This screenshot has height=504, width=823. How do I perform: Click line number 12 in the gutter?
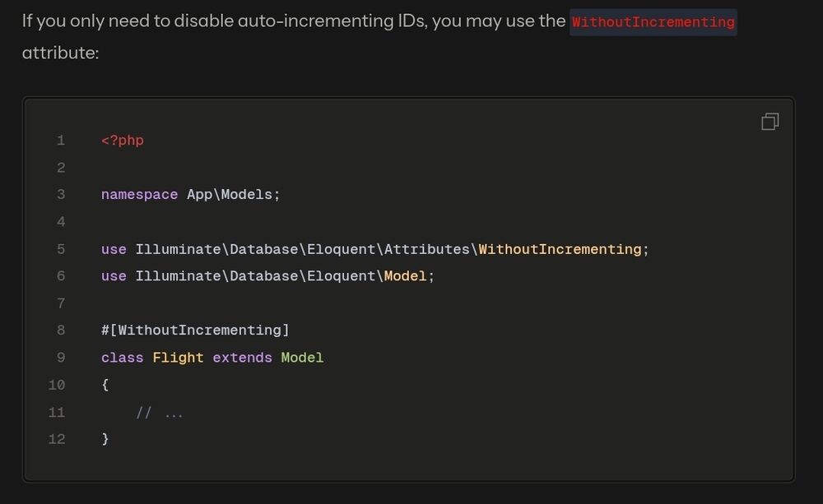pyautogui.click(x=57, y=439)
